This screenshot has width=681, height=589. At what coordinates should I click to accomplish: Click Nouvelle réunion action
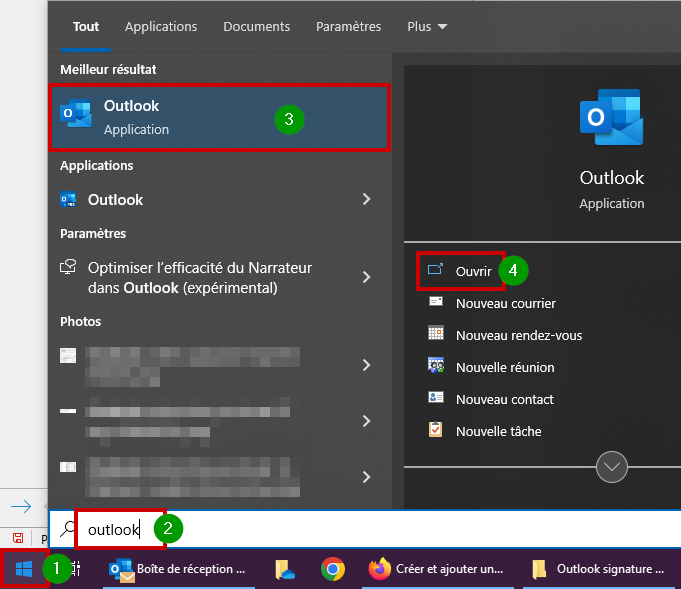coord(505,367)
